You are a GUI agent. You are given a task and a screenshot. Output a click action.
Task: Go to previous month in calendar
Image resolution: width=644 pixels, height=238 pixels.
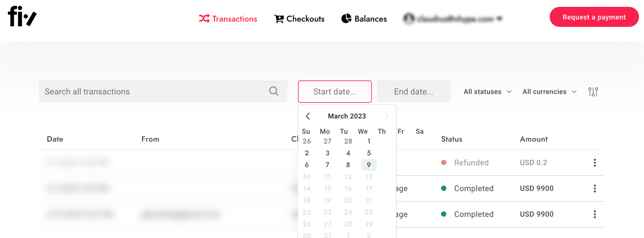tap(308, 116)
